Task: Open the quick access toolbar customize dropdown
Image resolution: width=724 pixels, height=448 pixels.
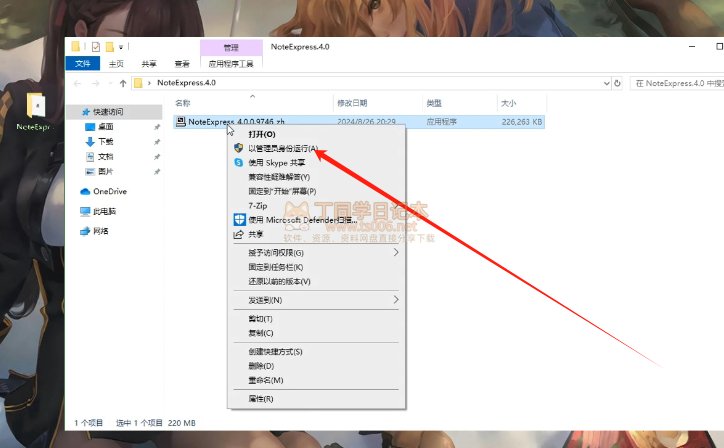Action: pyautogui.click(x=121, y=47)
